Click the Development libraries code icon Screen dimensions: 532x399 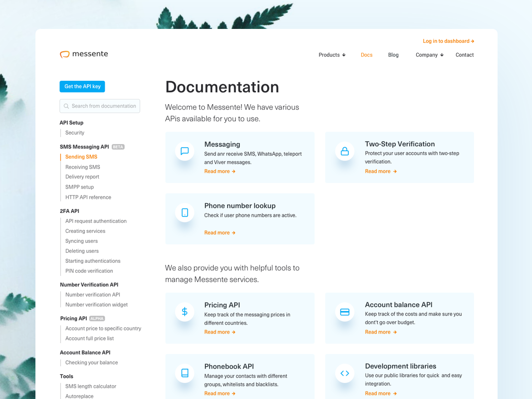tap(345, 373)
